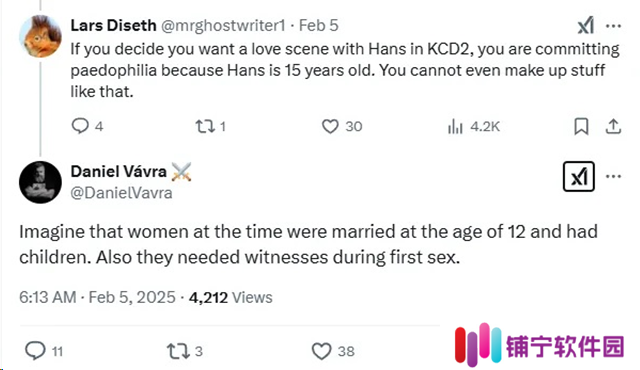This screenshot has width=640, height=370.
Task: Open @mrghostwriter1 handle profile
Action: (223, 26)
